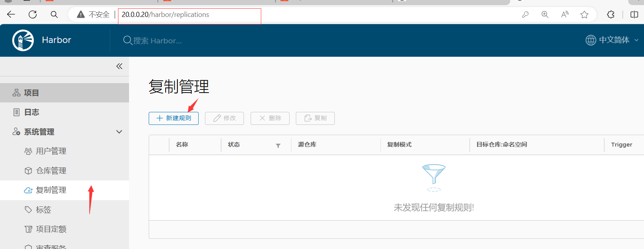
Task: Open the Harbor lighthouse logo home
Action: click(23, 40)
